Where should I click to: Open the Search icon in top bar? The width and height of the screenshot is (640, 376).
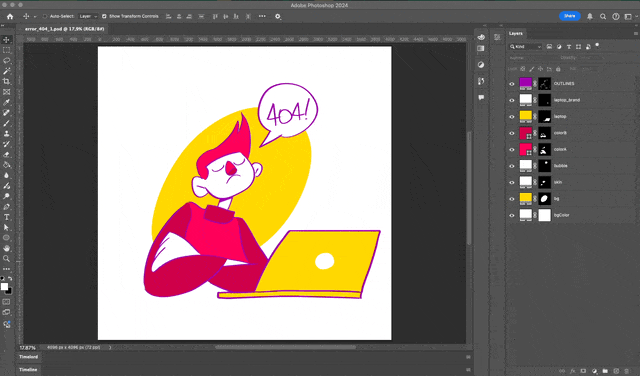point(603,16)
